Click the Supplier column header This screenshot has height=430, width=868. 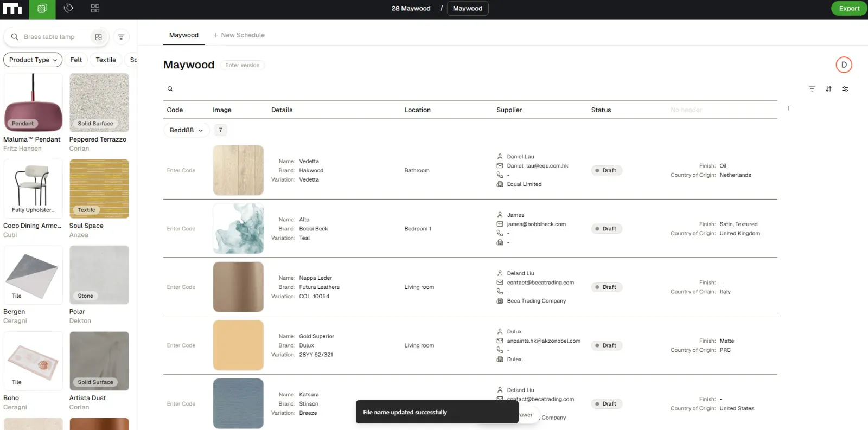[509, 110]
